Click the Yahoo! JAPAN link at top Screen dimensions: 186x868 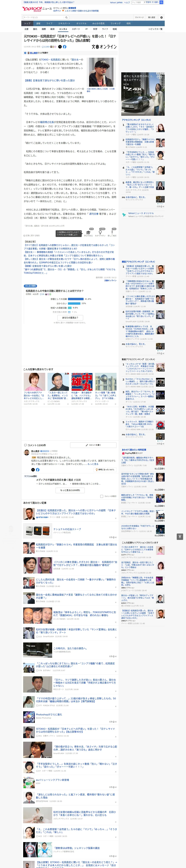pos(116,2)
